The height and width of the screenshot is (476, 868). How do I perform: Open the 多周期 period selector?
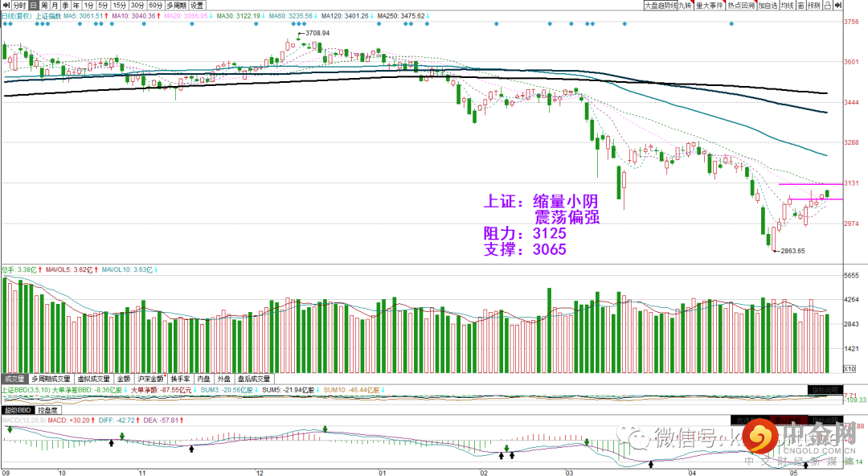coord(177,5)
